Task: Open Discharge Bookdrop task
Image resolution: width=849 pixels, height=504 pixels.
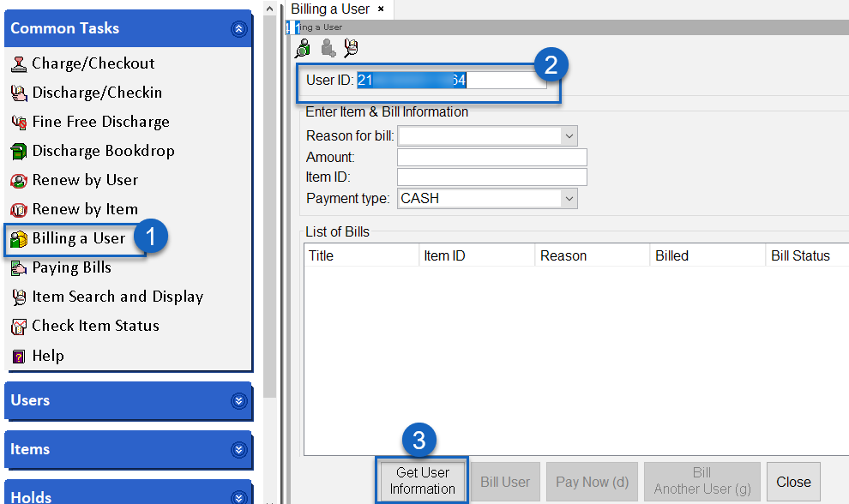Action: [103, 151]
